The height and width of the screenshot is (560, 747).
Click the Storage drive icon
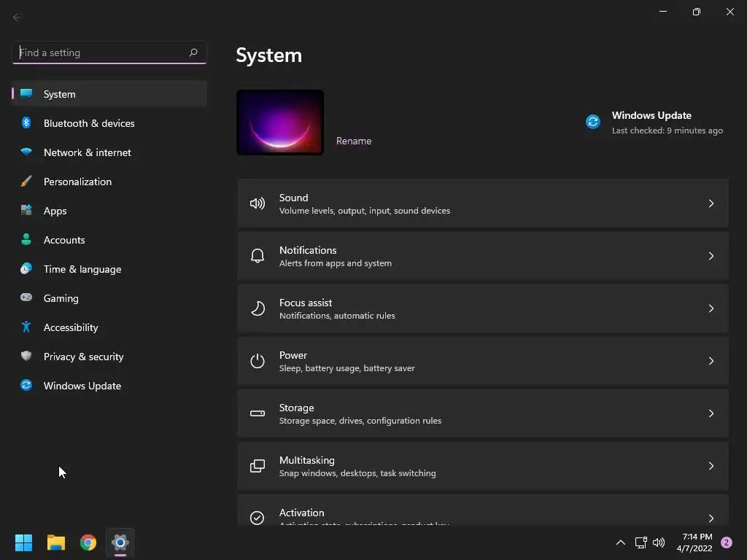[x=258, y=413]
